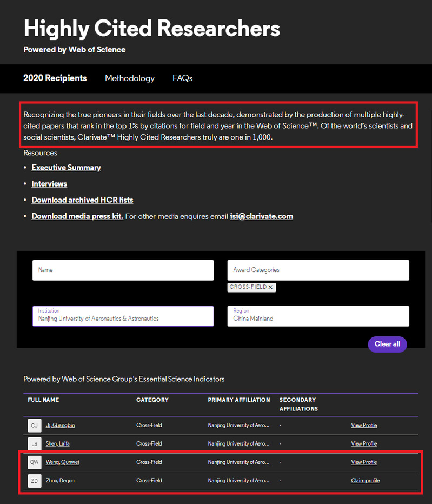This screenshot has height=504, width=432.
Task: Click the GJ avatar badge
Action: pos(34,426)
